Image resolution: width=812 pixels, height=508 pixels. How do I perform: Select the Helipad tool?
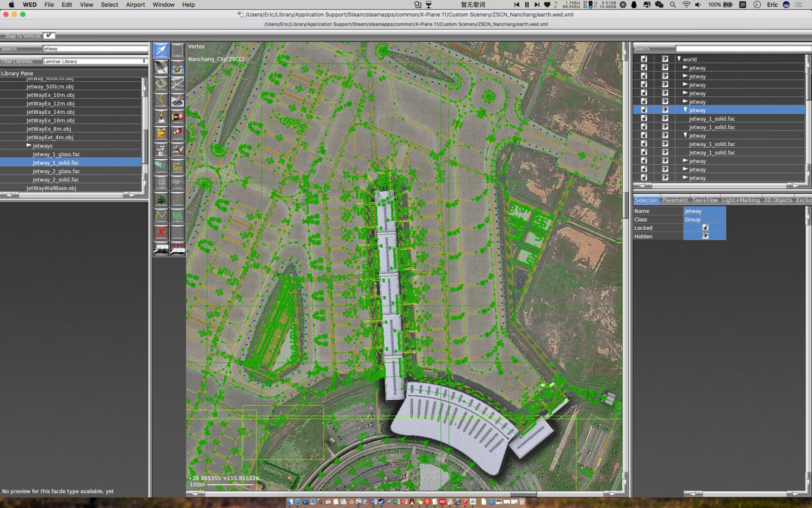(161, 83)
